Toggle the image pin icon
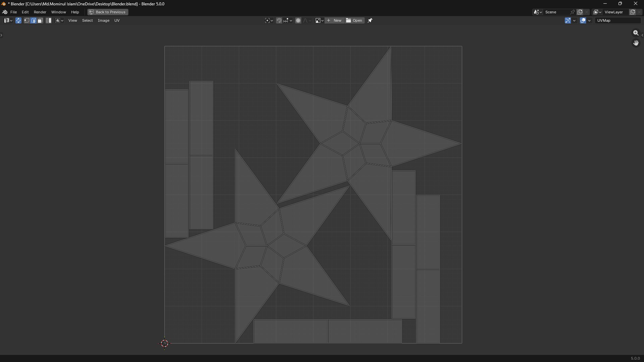The width and height of the screenshot is (644, 362). coord(370,20)
